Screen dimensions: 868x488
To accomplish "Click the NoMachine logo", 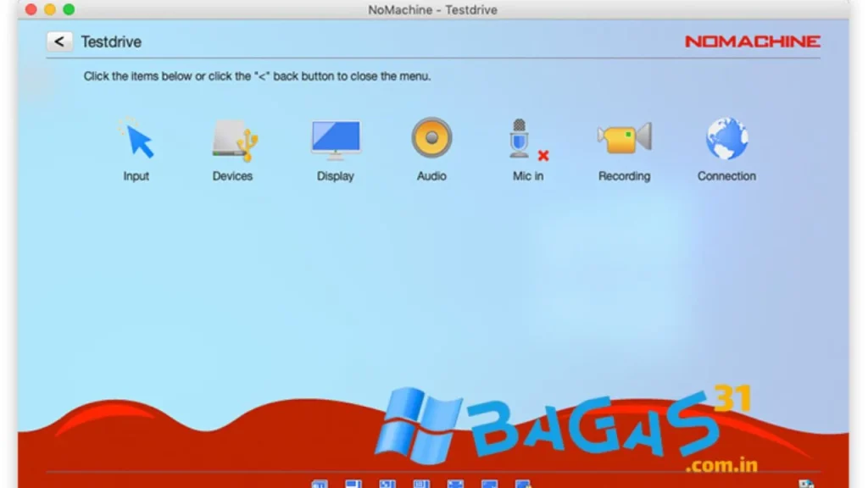I will 753,42.
